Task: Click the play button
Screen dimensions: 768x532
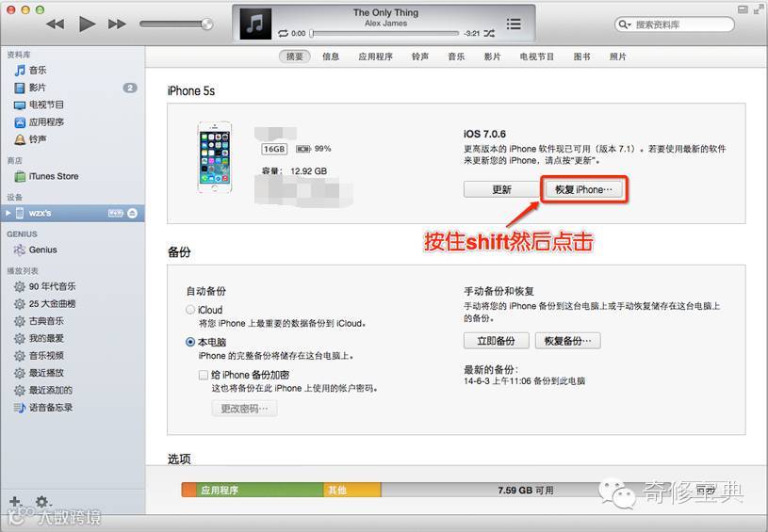Action: tap(87, 24)
